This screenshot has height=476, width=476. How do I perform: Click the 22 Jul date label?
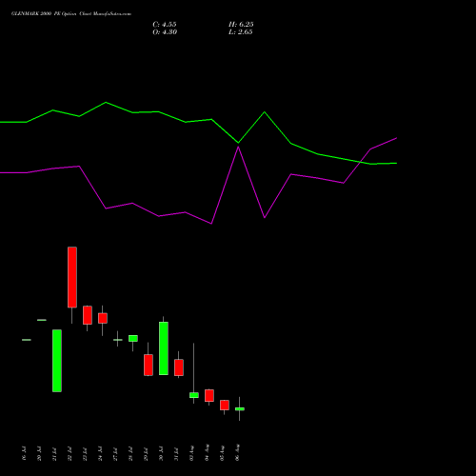pos(69,453)
